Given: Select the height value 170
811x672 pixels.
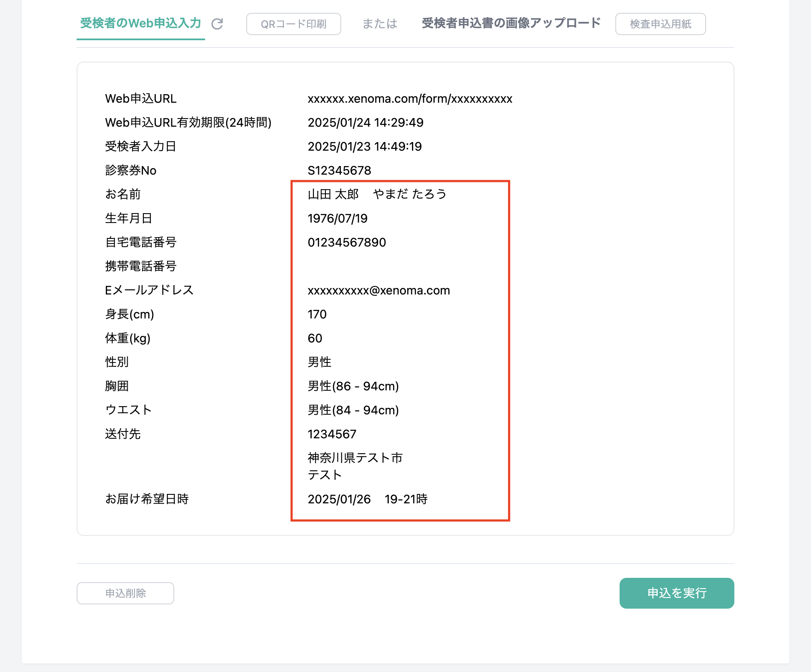Looking at the screenshot, I should click(317, 315).
